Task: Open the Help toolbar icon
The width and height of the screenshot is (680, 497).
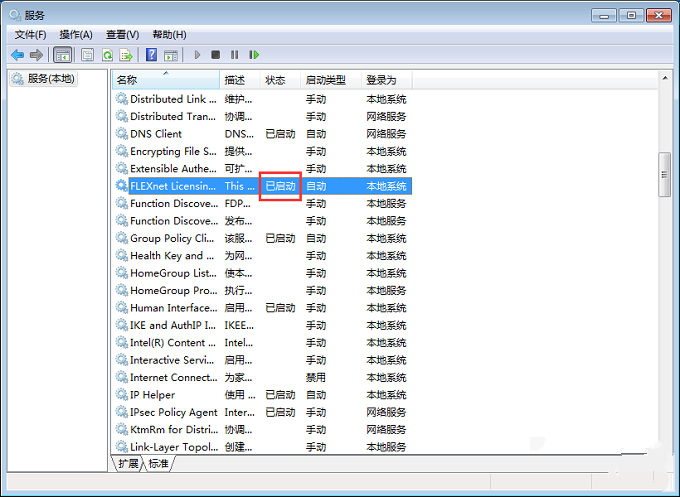Action: [151, 55]
